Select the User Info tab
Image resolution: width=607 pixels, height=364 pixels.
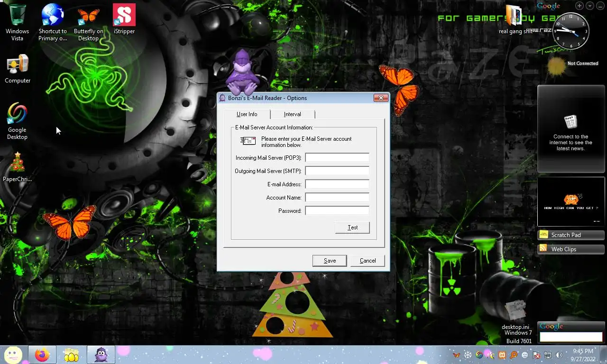pos(247,114)
